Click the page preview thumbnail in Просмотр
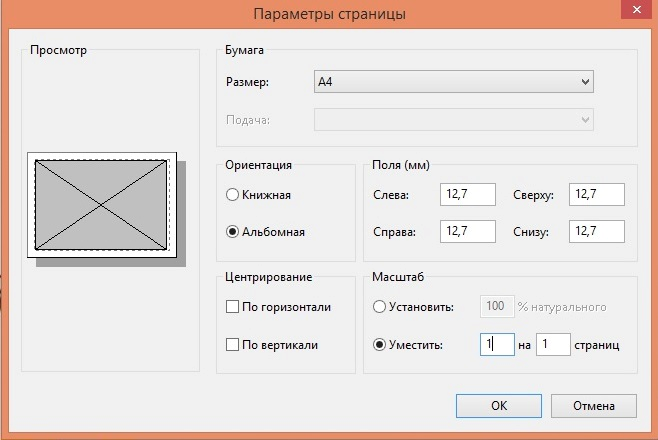The width and height of the screenshot is (658, 440). [102, 206]
